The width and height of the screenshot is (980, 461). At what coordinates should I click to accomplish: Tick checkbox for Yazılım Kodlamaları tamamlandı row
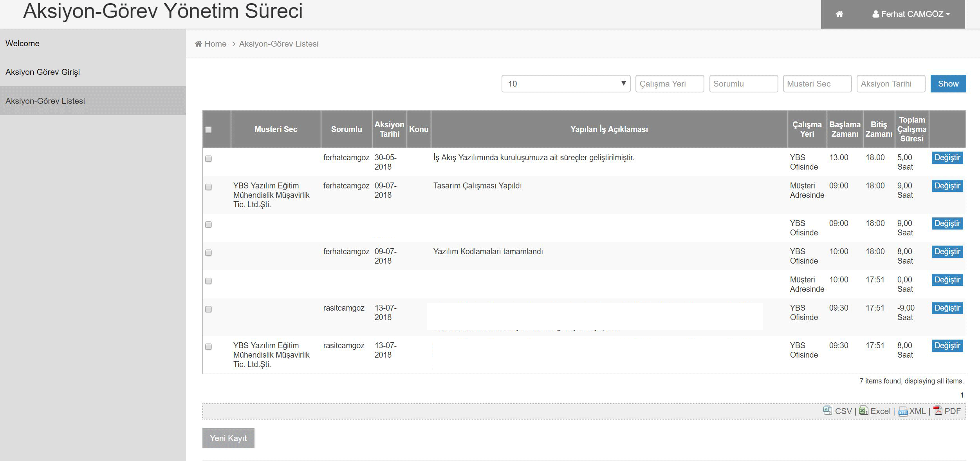coord(208,253)
